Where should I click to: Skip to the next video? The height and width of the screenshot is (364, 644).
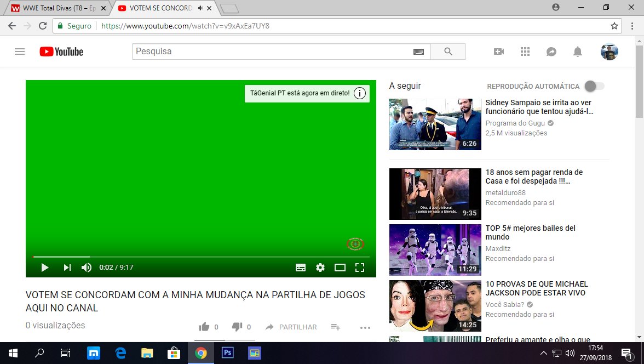coord(67,268)
